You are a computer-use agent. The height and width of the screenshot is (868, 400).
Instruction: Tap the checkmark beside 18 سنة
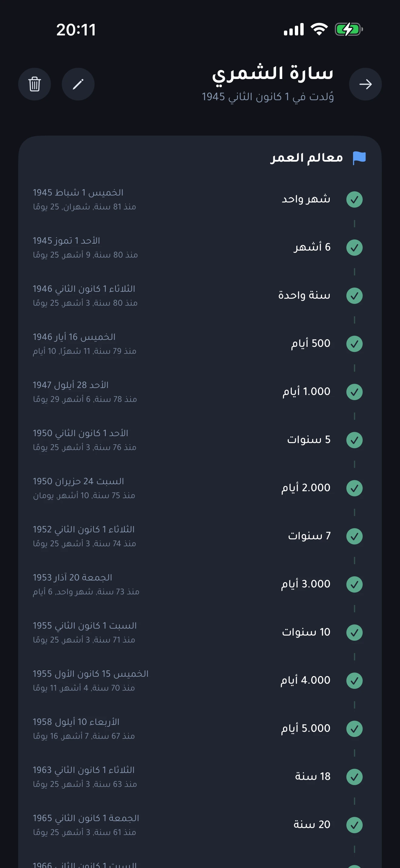(x=354, y=777)
